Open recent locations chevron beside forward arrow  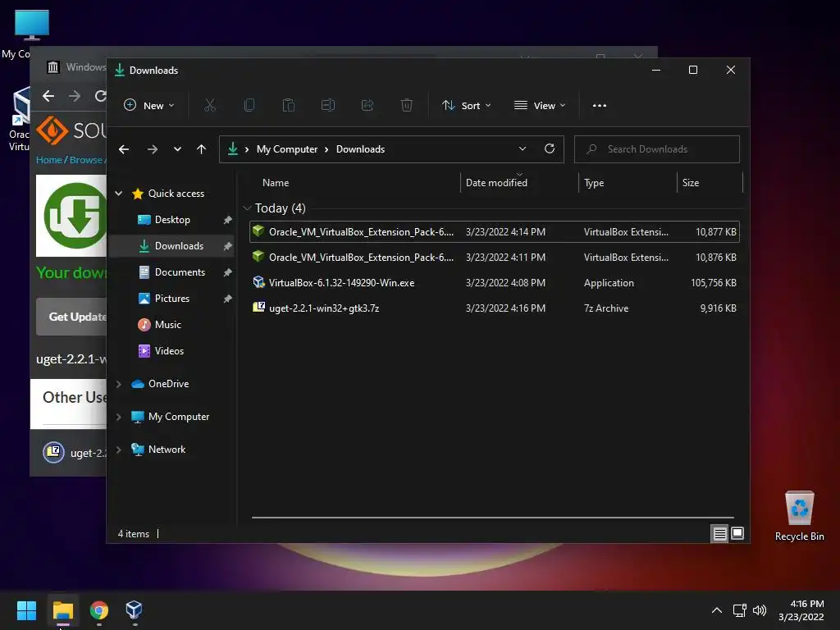(177, 149)
